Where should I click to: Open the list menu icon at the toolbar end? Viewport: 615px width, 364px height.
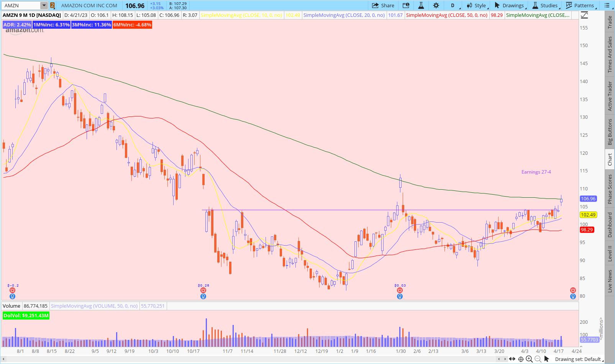[x=607, y=5]
